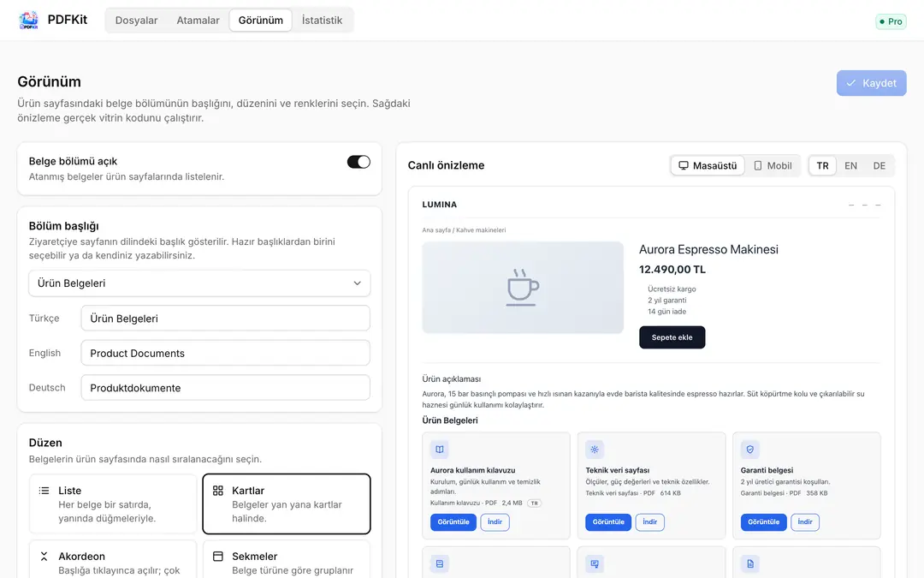Click the book icon on Aurora kullanım kılavuzu card
The width and height of the screenshot is (924, 578).
(x=440, y=450)
